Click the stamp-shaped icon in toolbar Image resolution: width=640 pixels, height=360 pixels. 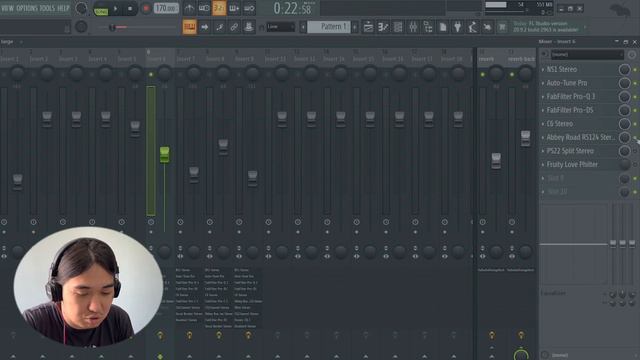(249, 27)
